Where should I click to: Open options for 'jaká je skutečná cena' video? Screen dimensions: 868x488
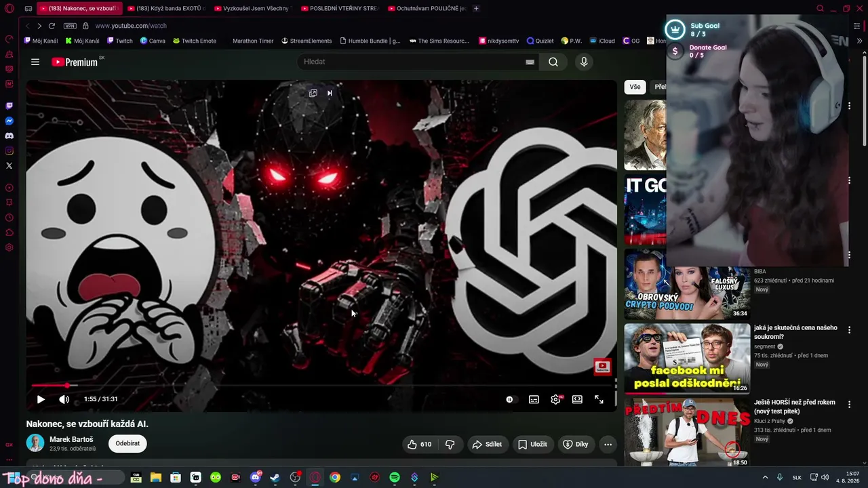849,330
